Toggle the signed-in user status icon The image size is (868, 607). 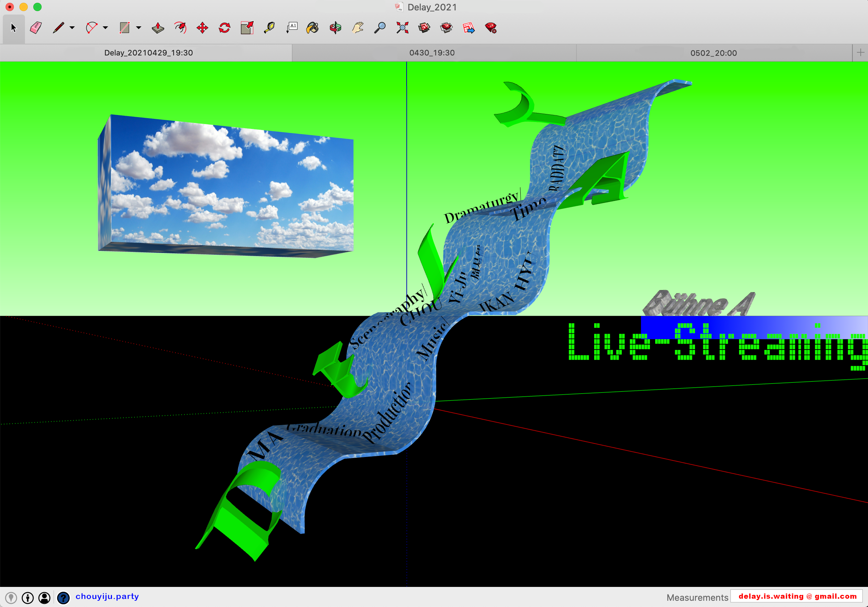pos(44,597)
